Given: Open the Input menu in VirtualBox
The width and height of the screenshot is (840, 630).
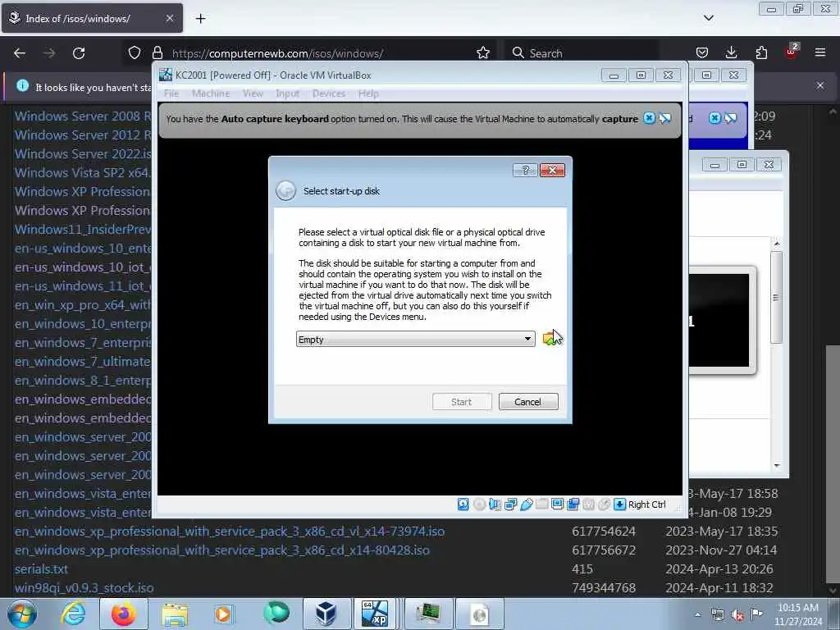Looking at the screenshot, I should click(288, 94).
